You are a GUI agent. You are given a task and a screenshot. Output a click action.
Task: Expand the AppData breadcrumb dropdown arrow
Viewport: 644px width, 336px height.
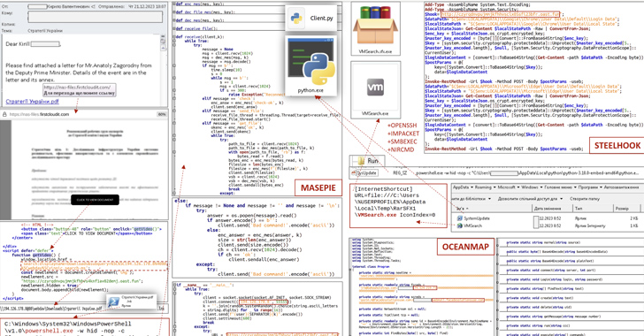471,187
